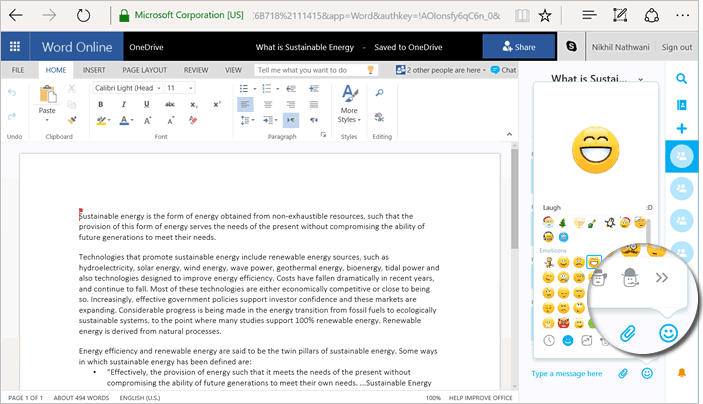The height and width of the screenshot is (404, 703).
Task: Increase paragraph indent
Action: pyautogui.click(x=314, y=88)
